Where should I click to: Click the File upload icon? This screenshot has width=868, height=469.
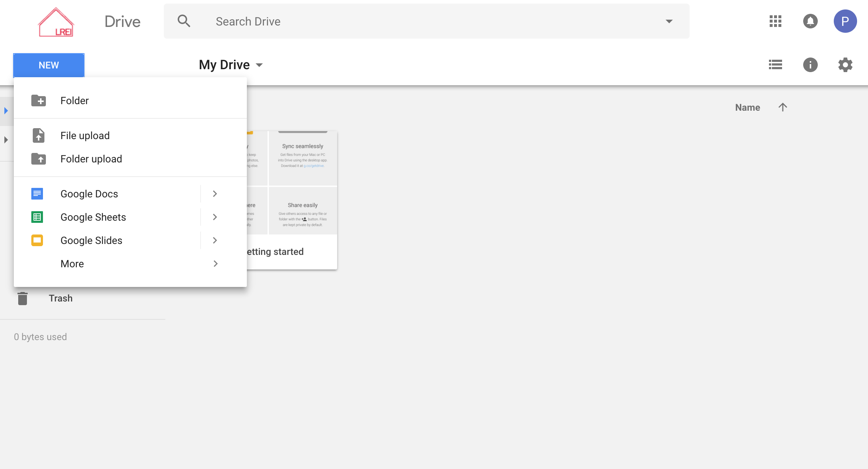(39, 135)
